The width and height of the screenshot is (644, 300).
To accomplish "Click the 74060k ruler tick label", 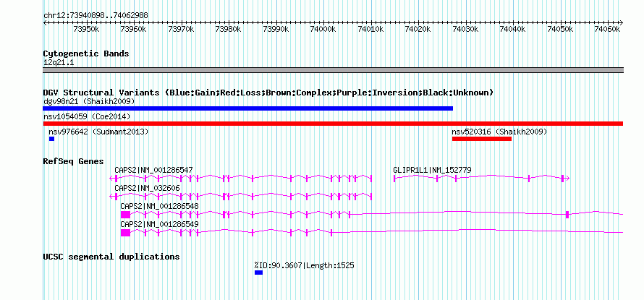I will tap(608, 29).
